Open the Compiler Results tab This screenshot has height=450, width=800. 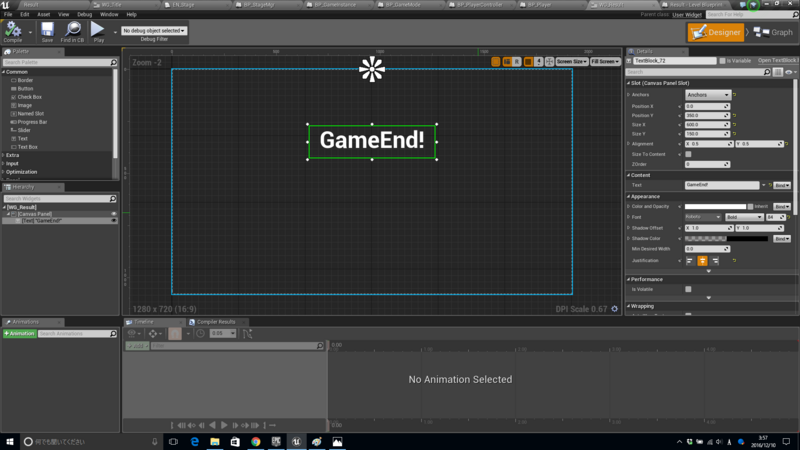coord(216,322)
